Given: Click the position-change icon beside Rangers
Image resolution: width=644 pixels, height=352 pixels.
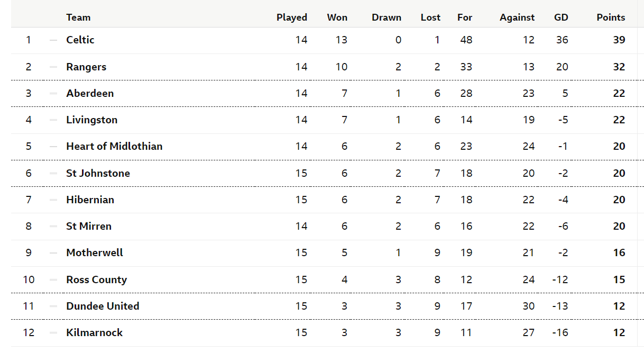Looking at the screenshot, I should tap(53, 67).
